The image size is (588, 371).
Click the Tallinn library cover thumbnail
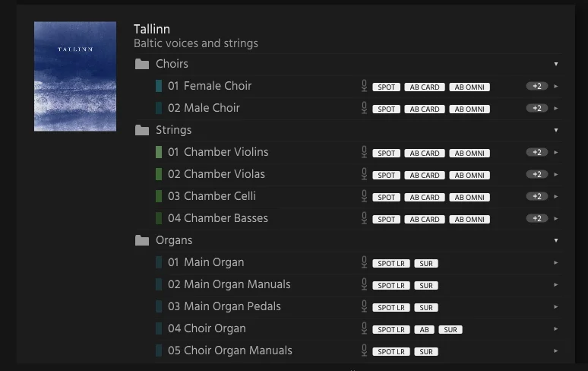pos(75,76)
